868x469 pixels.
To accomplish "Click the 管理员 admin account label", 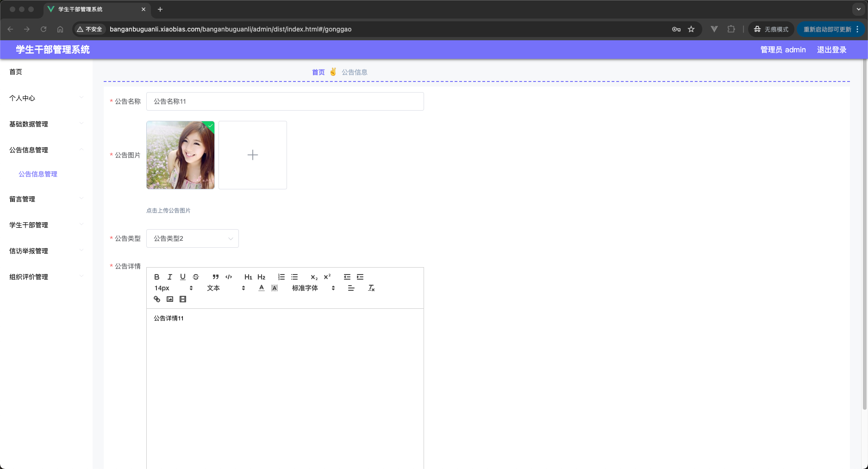I will 783,50.
